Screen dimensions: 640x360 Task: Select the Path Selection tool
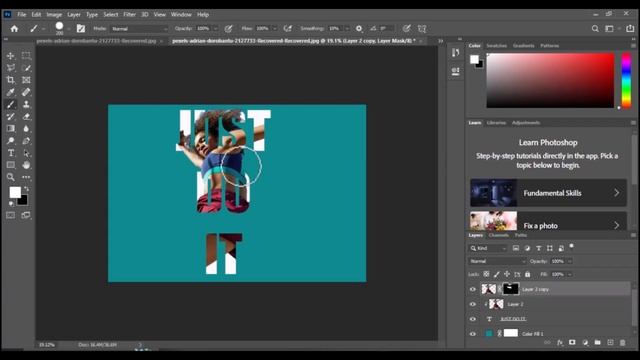[x=26, y=153]
